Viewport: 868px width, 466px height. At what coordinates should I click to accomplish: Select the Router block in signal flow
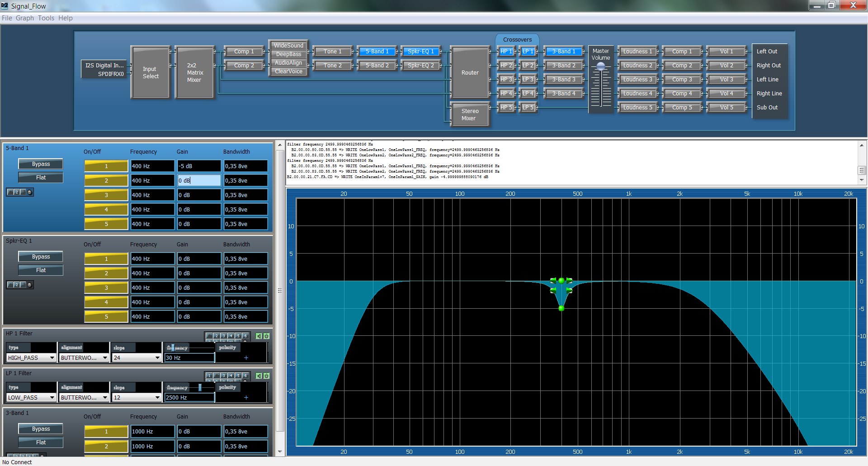tap(470, 72)
